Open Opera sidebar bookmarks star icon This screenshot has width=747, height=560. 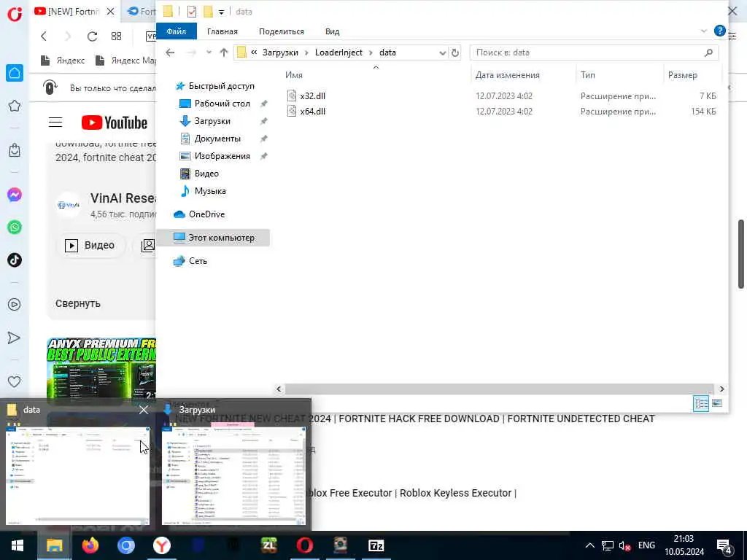click(15, 106)
